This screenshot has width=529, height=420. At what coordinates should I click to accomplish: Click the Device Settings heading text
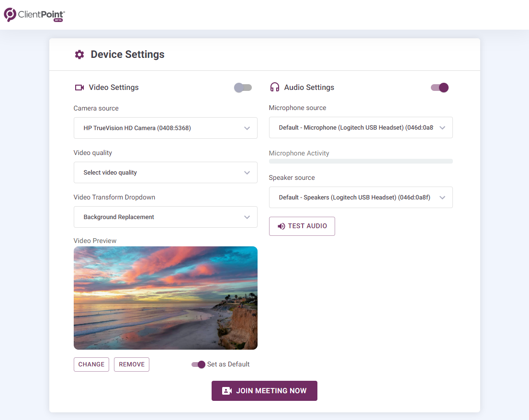(127, 55)
